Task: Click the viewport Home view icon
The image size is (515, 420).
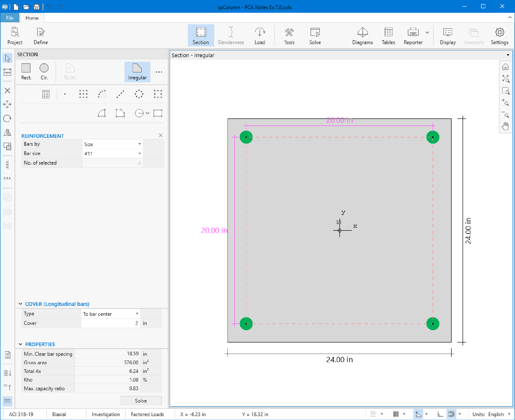Action: 505,67
